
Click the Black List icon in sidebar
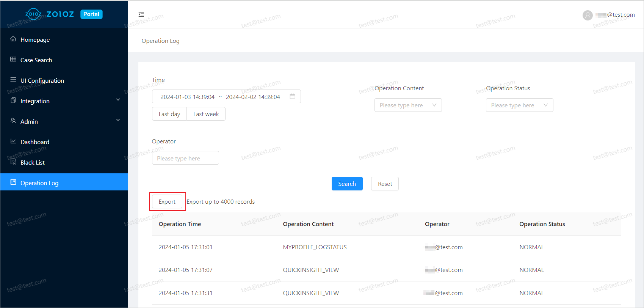click(x=13, y=162)
